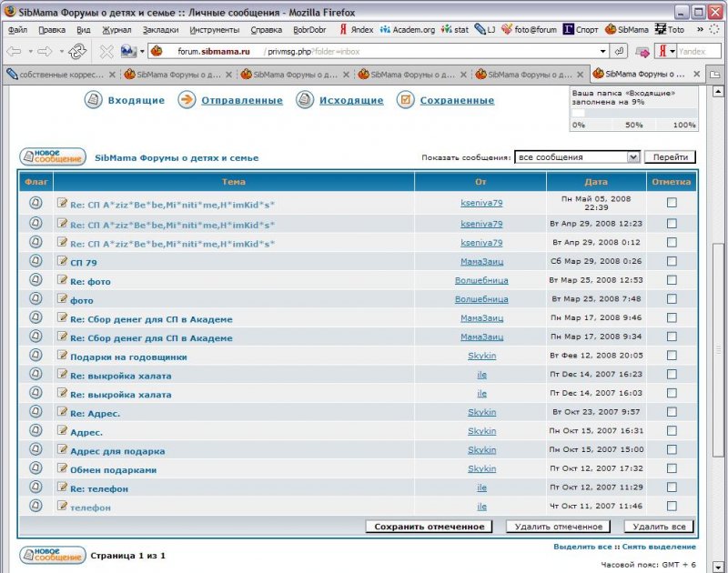Viewport: 728px width, 573px height.
Task: Open sender profile link Волшебница for фото message
Action: (x=481, y=299)
